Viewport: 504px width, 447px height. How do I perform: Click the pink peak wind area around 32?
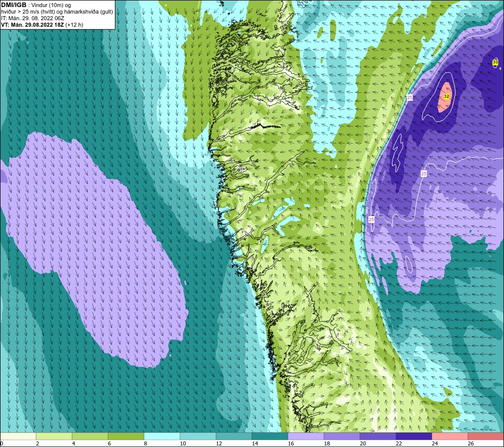click(x=445, y=98)
